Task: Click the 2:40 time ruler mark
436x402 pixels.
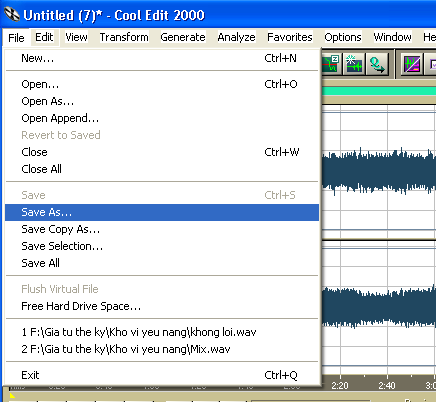Action: point(387,386)
